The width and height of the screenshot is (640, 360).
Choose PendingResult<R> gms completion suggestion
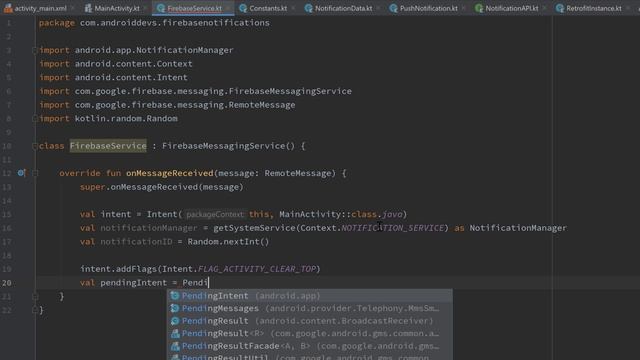(309, 333)
